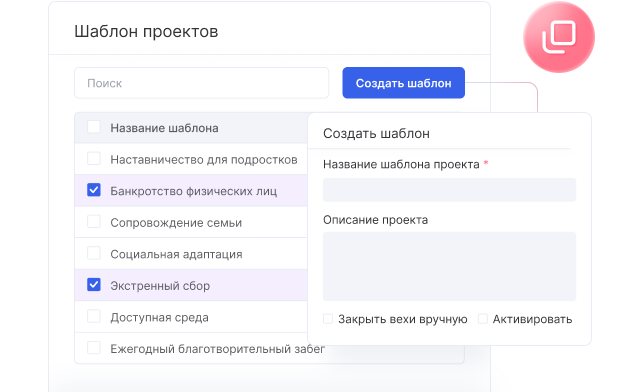Click the Доступная среда row text
This screenshot has width=642, height=392.
coord(159,317)
